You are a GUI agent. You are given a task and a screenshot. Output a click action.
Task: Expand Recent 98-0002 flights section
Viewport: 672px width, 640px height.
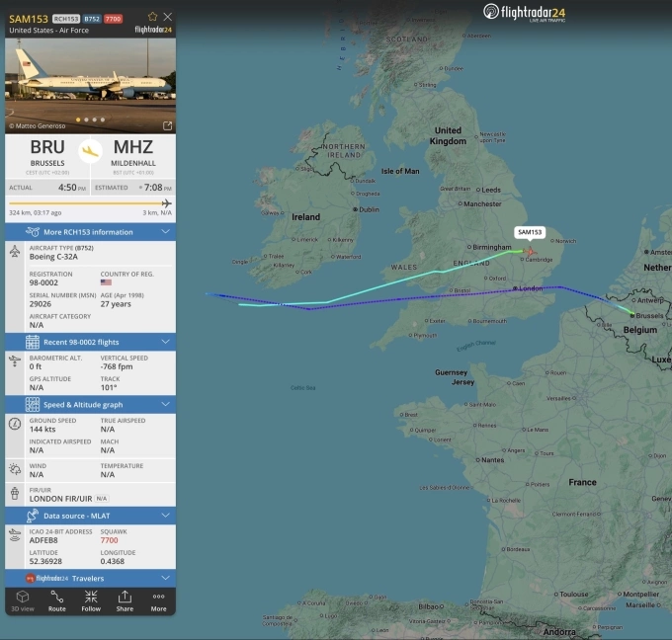tap(91, 342)
